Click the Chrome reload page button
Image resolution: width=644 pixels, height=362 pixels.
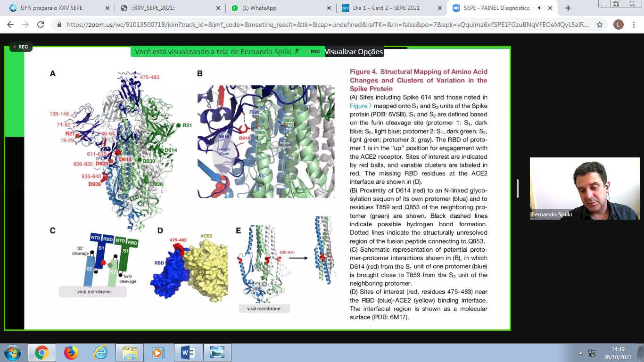(41, 25)
